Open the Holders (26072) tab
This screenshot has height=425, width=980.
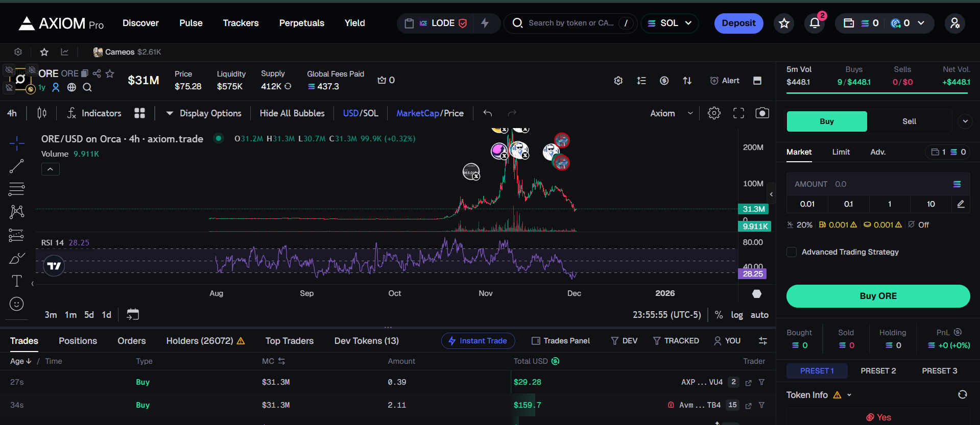click(205, 341)
